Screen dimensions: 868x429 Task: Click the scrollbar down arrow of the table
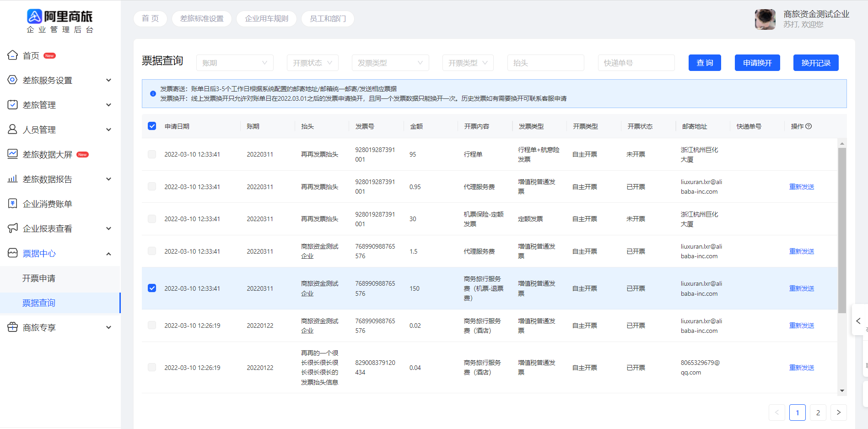(x=842, y=391)
